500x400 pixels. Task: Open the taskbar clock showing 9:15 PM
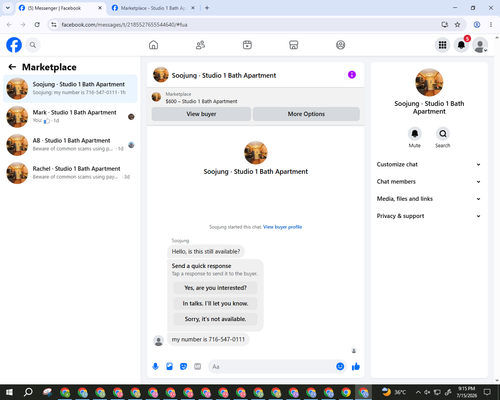466,392
